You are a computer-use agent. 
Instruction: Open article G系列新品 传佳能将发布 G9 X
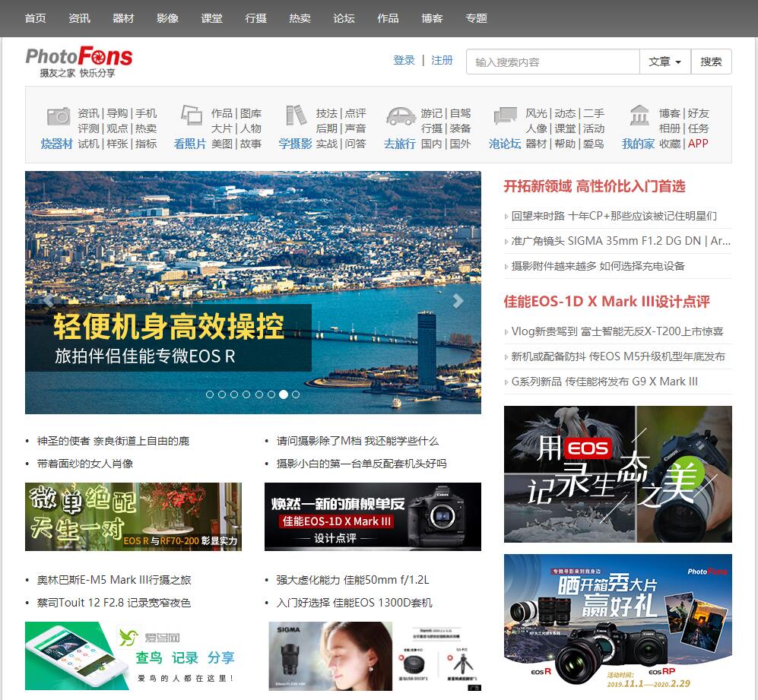click(x=604, y=382)
